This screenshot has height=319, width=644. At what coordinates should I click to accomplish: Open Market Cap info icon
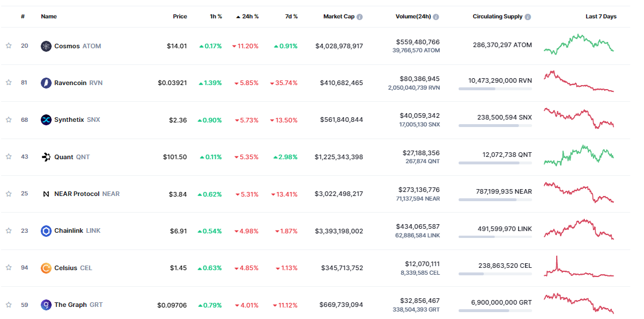tap(359, 17)
